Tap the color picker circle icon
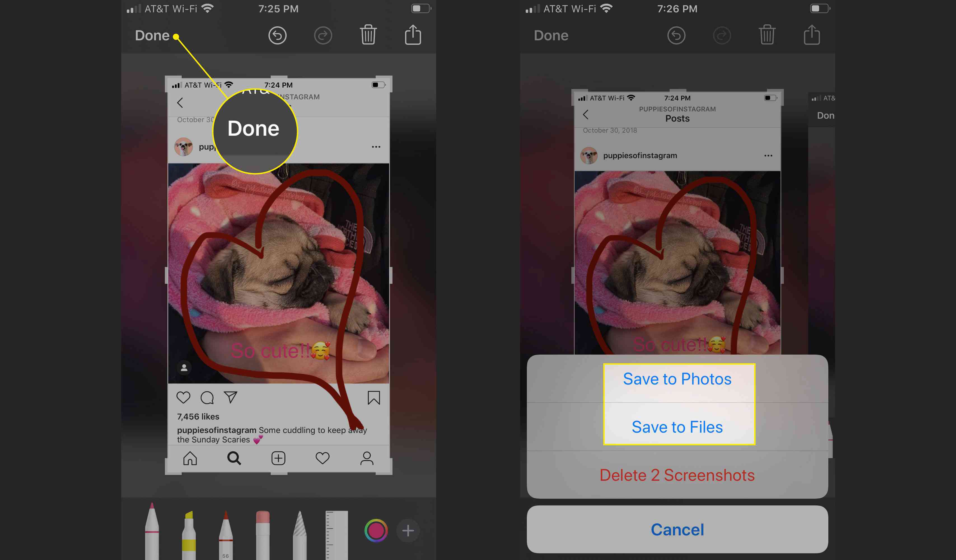 coord(375,530)
